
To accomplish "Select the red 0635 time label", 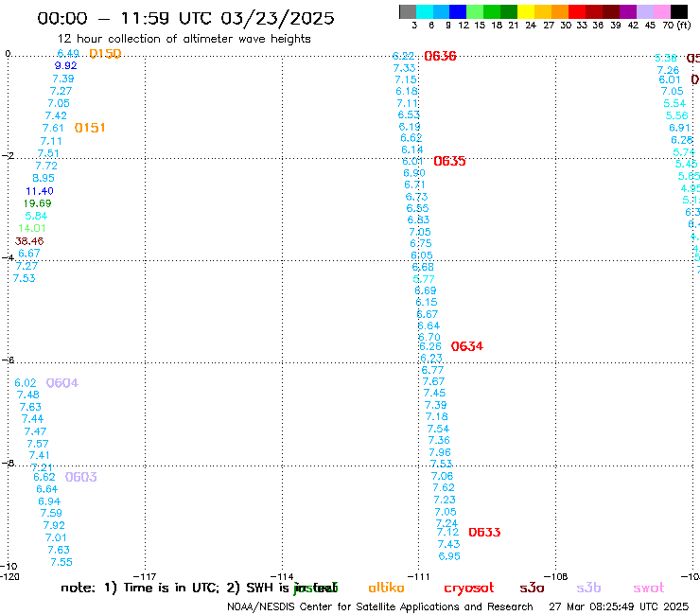I will [x=449, y=161].
